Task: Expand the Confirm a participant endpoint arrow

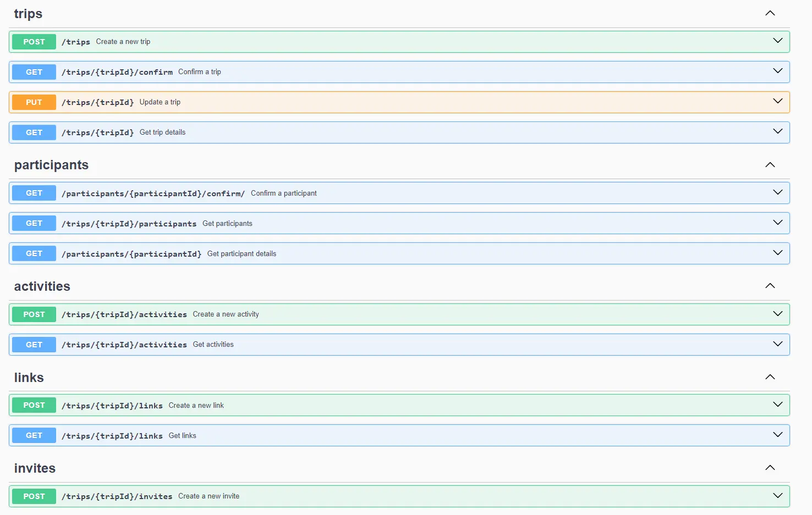Action: click(778, 192)
